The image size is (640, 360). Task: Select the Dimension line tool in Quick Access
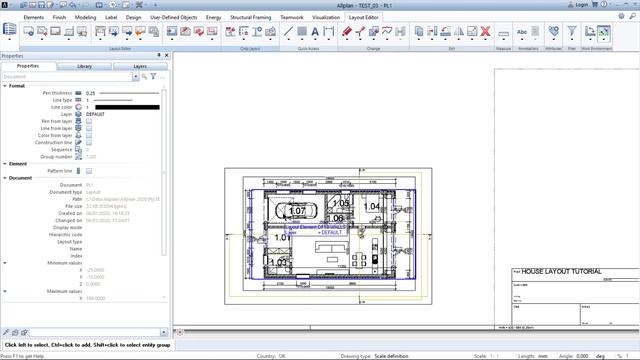click(x=329, y=31)
